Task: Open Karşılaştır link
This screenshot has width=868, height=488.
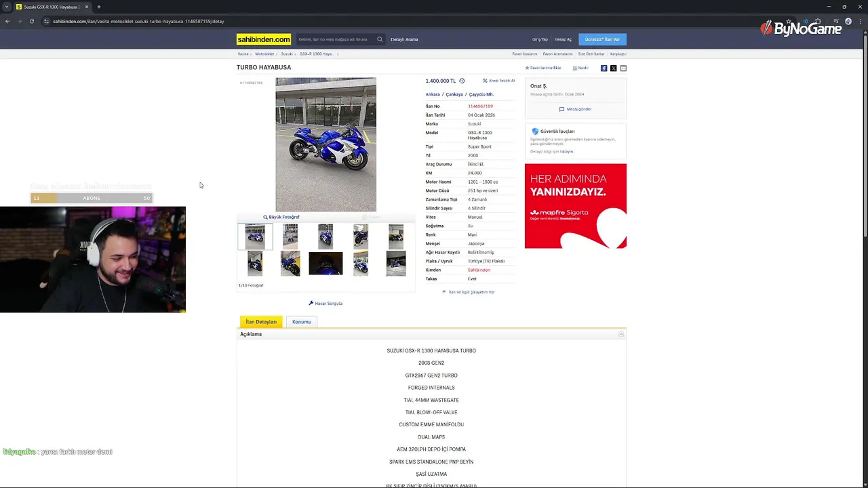Action: (x=618, y=54)
